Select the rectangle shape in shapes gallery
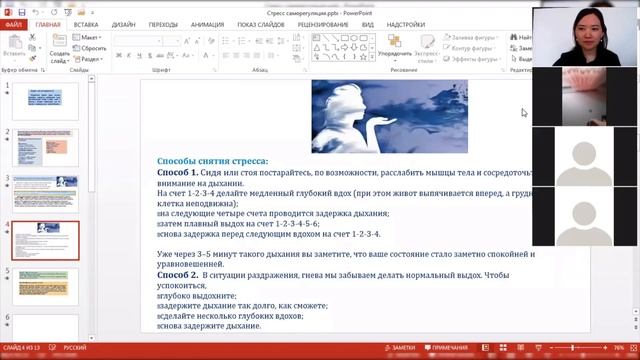The width and height of the screenshot is (640, 360). 344,38
